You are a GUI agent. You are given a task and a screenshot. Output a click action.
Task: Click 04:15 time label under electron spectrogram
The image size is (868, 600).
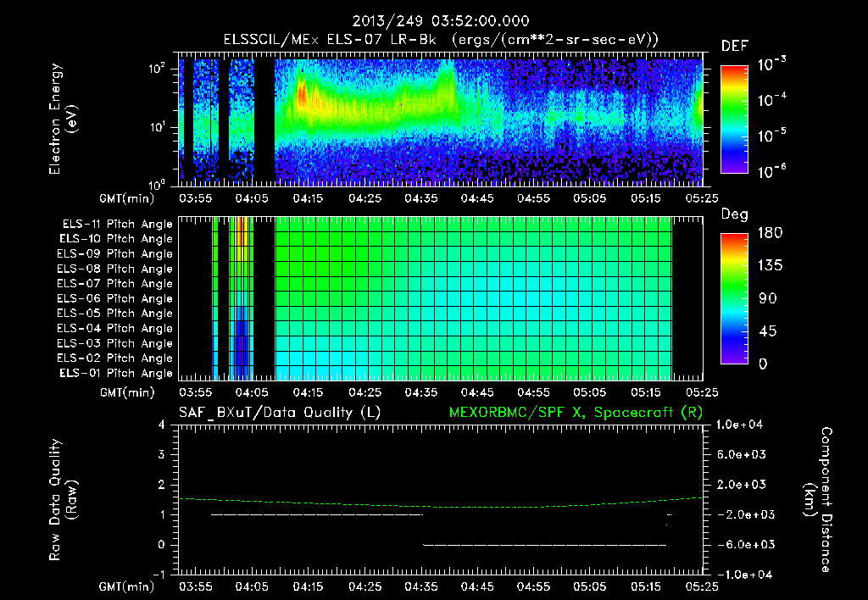[308, 198]
